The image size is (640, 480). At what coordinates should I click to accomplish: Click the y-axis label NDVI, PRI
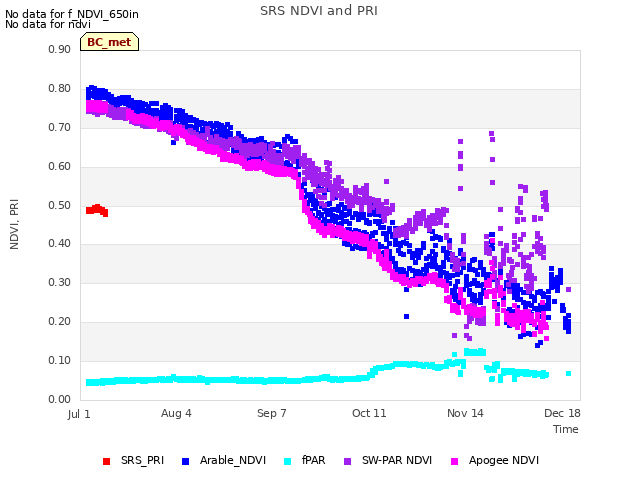(x=14, y=224)
